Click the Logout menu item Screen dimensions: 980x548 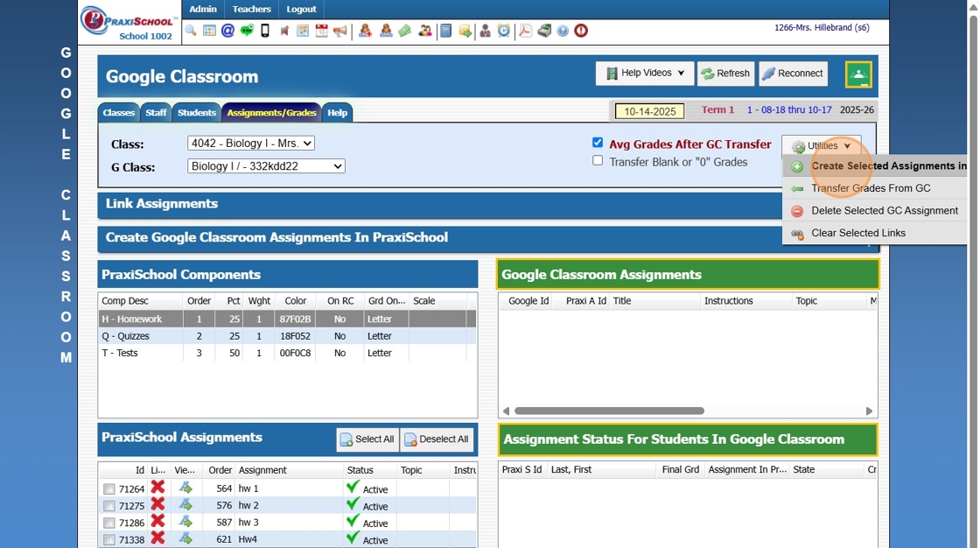301,10
